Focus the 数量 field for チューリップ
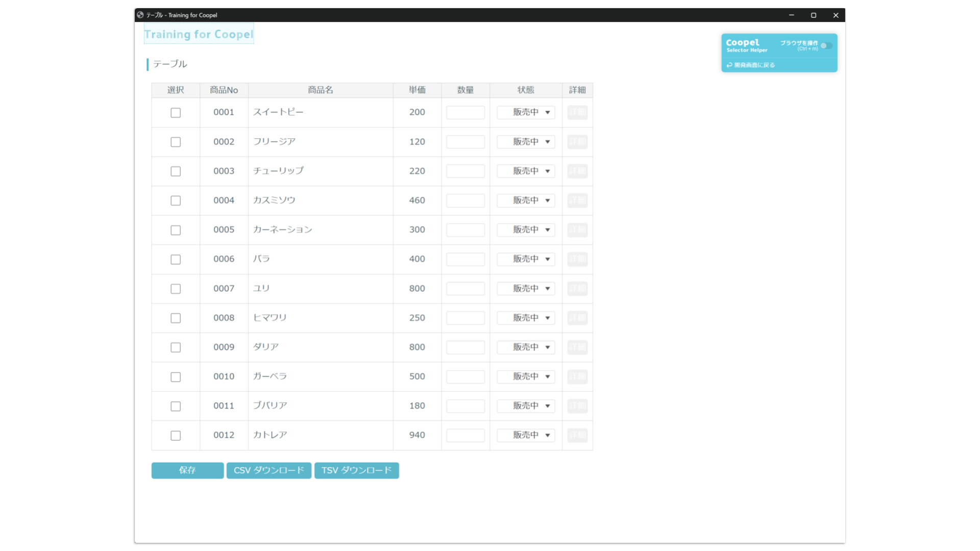 [465, 171]
